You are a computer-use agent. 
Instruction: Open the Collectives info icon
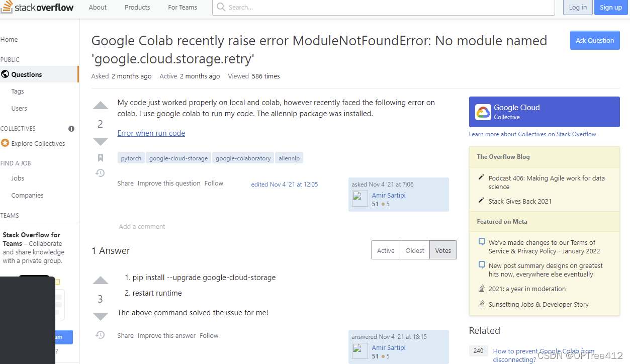[71, 128]
